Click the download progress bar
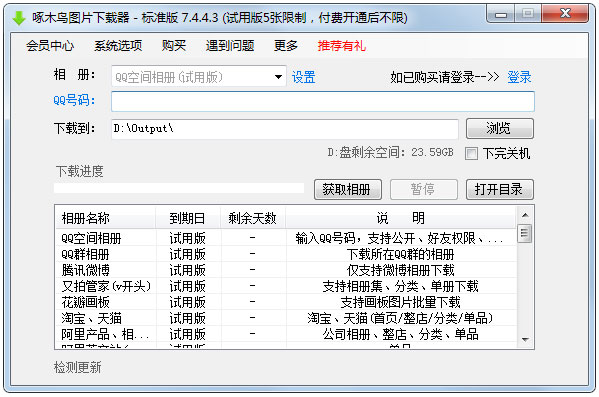The image size is (599, 397). coord(179,188)
